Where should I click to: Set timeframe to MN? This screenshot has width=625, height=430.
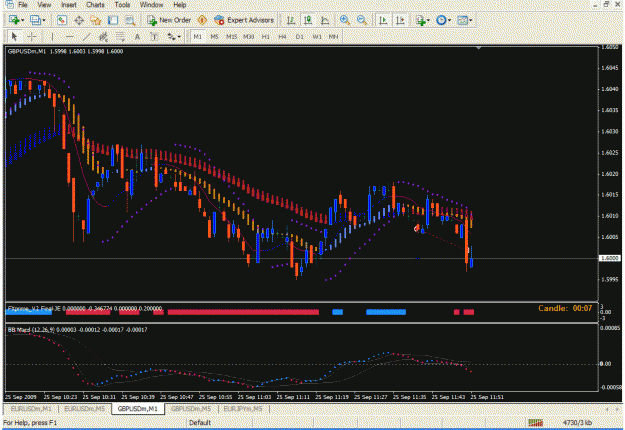tap(333, 37)
